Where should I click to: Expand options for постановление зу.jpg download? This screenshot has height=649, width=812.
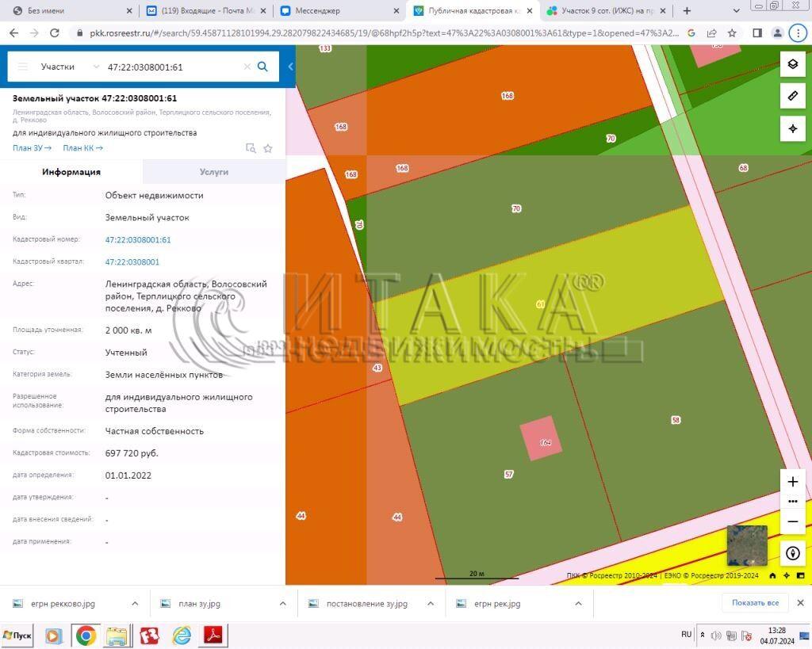[431, 604]
